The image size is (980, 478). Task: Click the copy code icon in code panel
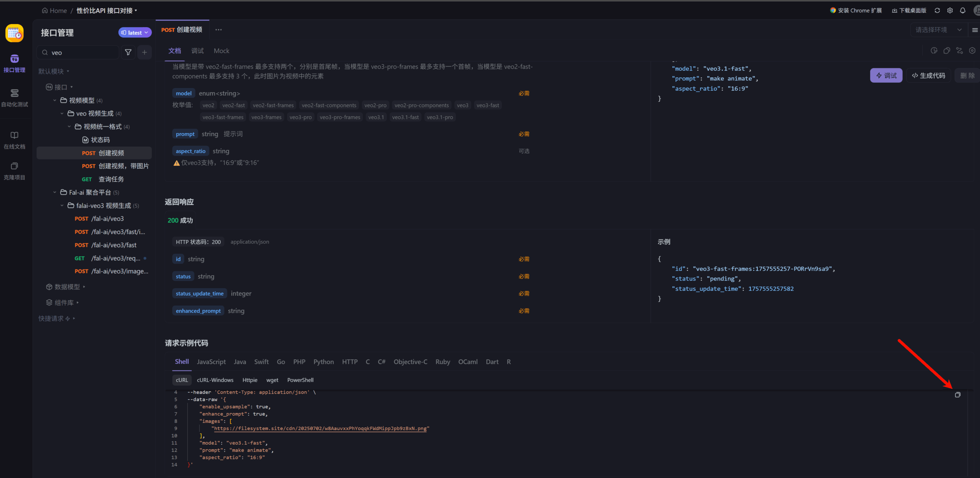pyautogui.click(x=957, y=395)
